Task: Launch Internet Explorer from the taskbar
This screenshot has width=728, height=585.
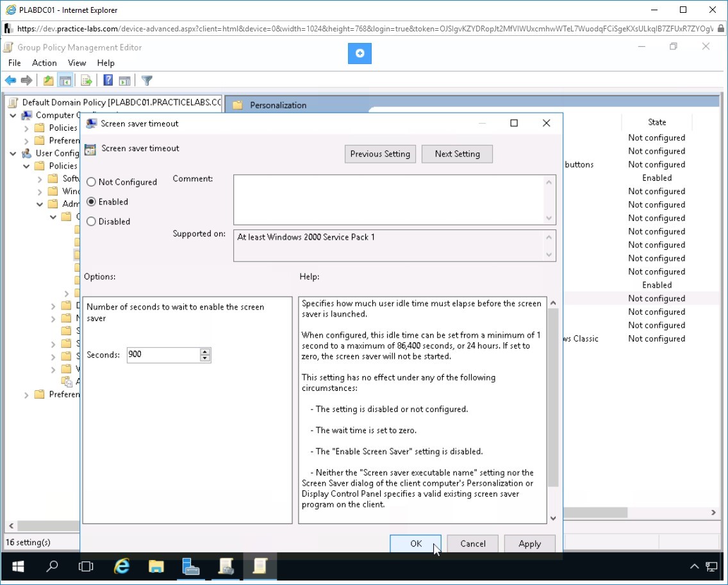Action: tap(122, 566)
